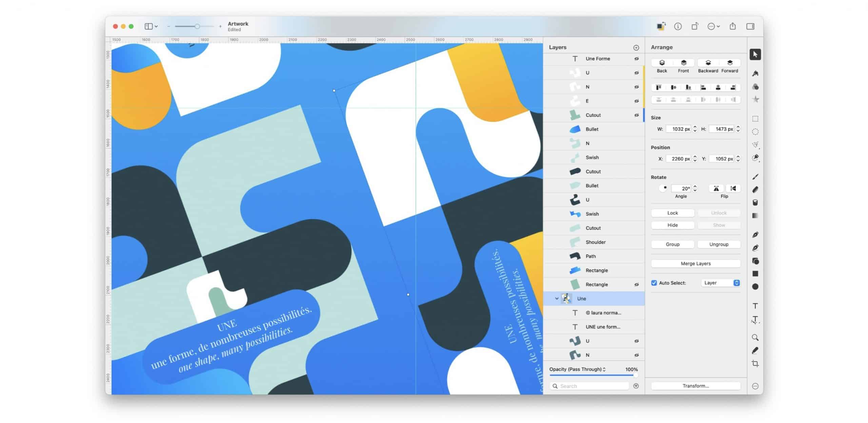This screenshot has height=423, width=868.
Task: Open the Color Adjustments tool
Action: (755, 87)
